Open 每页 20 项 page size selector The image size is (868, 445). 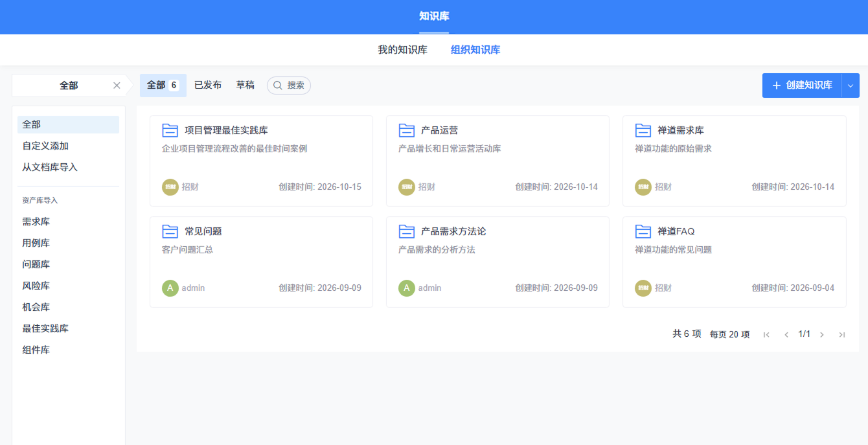[x=730, y=334]
